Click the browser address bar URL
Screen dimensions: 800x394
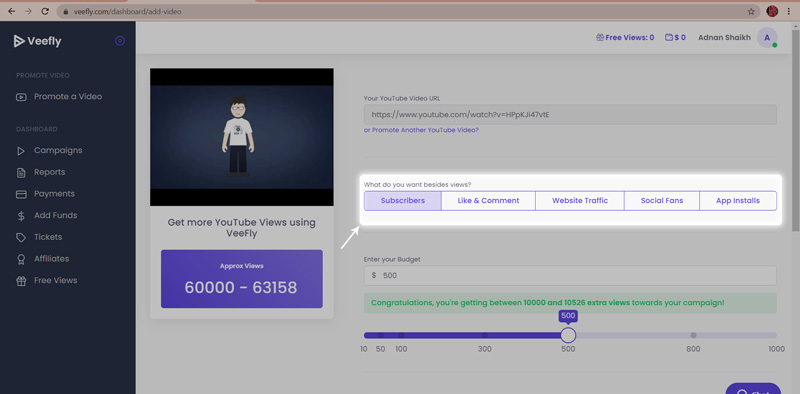point(127,11)
